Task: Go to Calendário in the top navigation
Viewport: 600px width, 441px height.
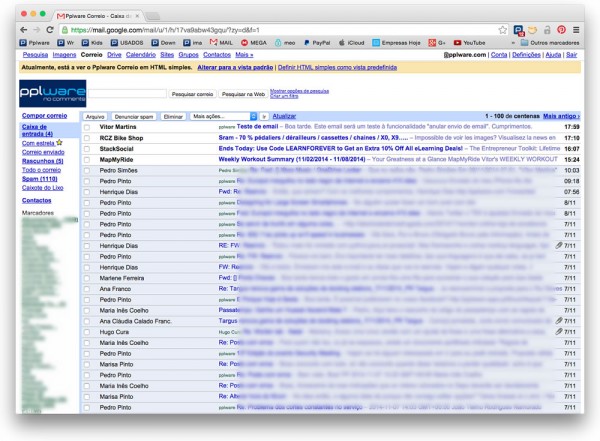Action: click(141, 55)
